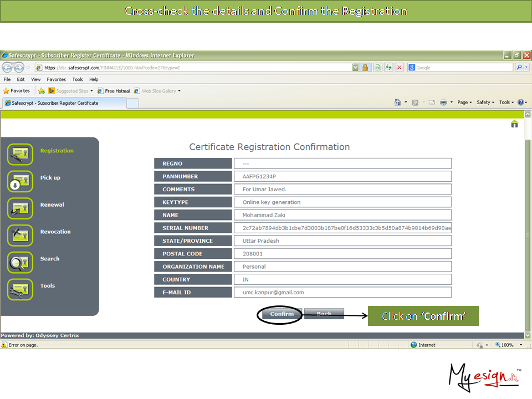Click the Pick up certificate icon
Image resolution: width=532 pixels, height=399 pixels.
(21, 181)
